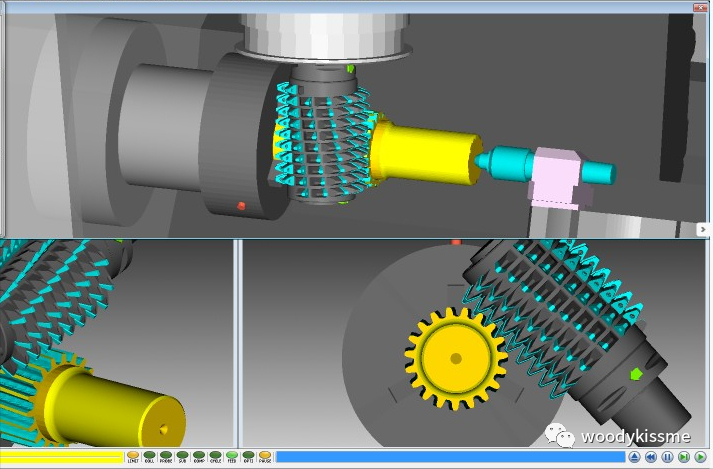The image size is (713, 469).
Task: Click the OPTI indicator light
Action: click(248, 457)
